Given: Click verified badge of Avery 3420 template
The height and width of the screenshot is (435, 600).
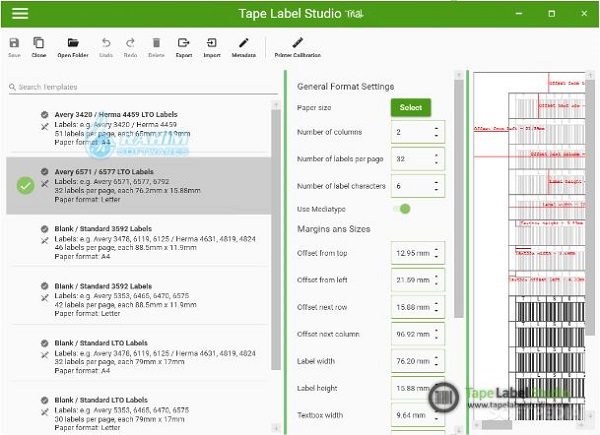Looking at the screenshot, I should point(45,114).
